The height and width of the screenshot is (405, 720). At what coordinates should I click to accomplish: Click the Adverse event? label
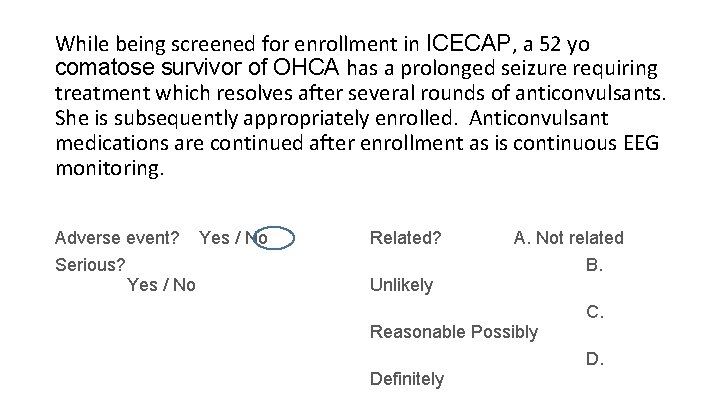tap(117, 238)
